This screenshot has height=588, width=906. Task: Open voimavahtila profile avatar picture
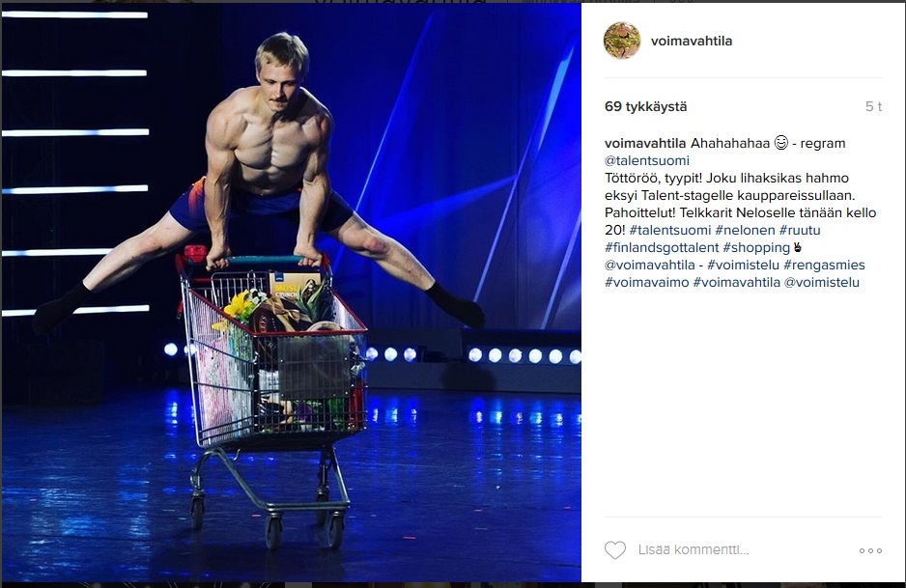click(x=622, y=41)
